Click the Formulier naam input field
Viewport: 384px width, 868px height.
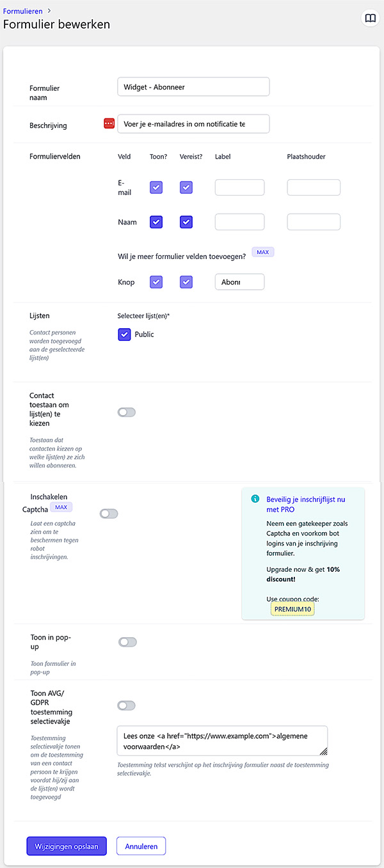point(193,87)
